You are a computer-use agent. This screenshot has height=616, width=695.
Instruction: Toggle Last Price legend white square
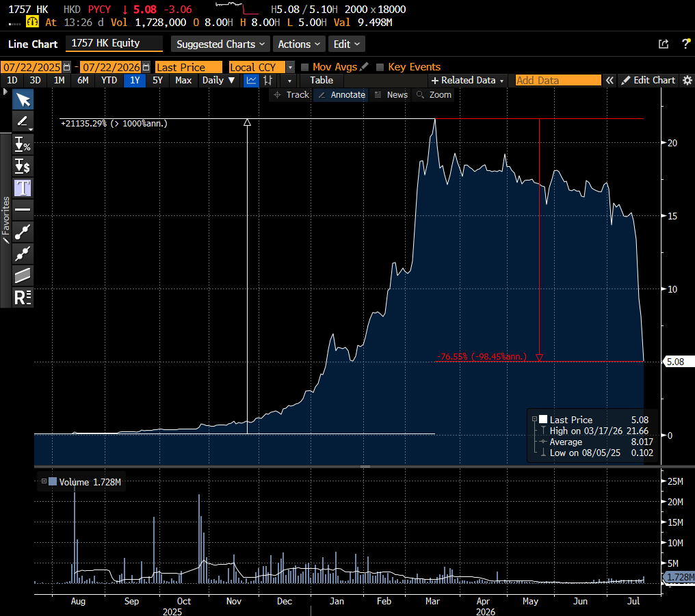pos(543,419)
